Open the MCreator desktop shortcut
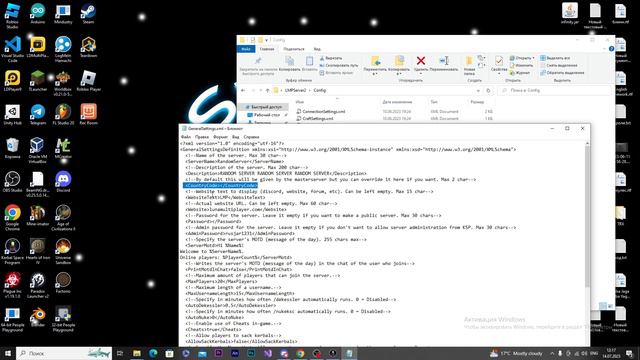The width and height of the screenshot is (640, 360). coord(63,148)
